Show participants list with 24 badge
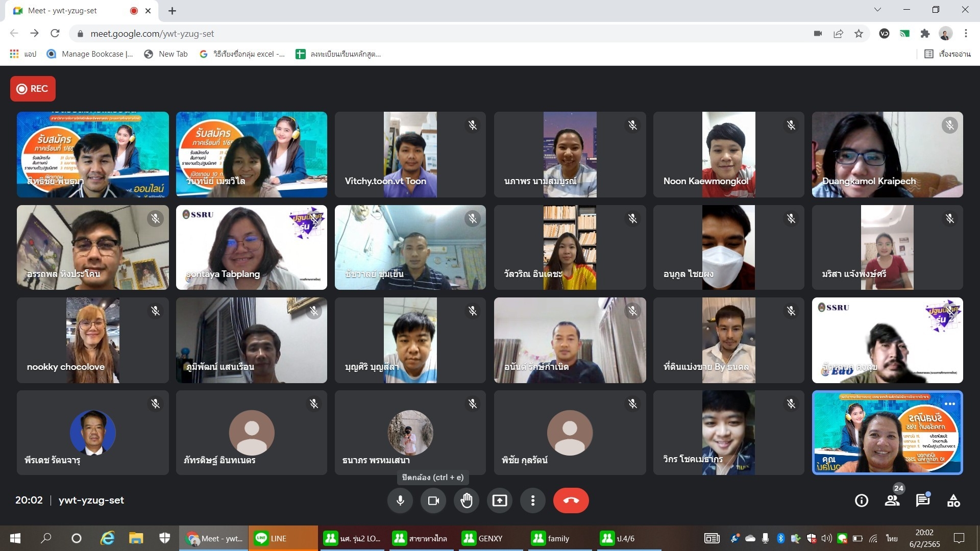This screenshot has width=980, height=551. (x=892, y=500)
